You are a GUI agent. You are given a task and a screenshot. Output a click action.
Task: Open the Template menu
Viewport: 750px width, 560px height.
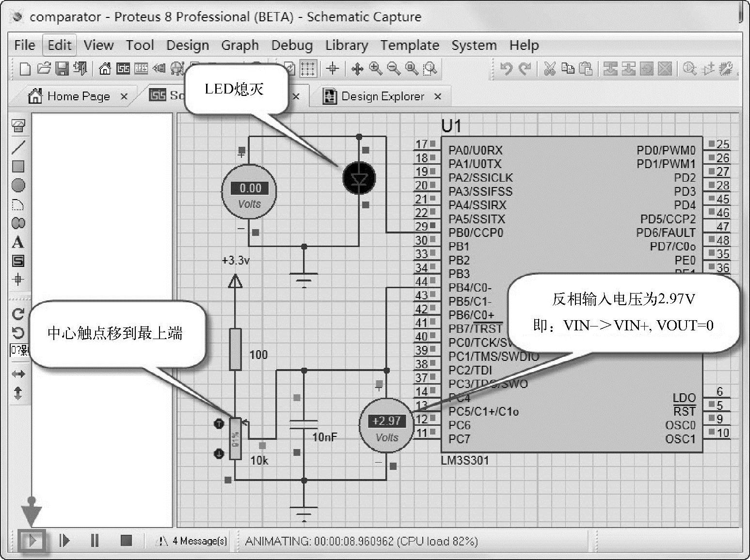pyautogui.click(x=410, y=45)
